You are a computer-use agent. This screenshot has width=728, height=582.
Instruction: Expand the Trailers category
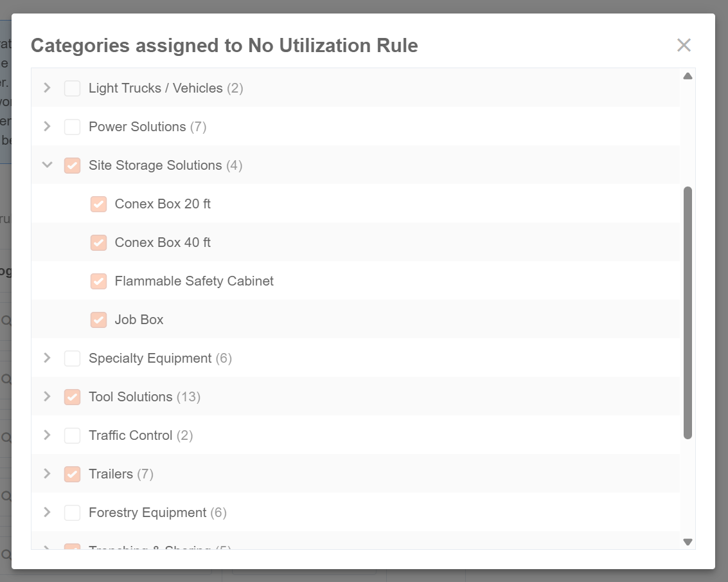click(x=47, y=474)
